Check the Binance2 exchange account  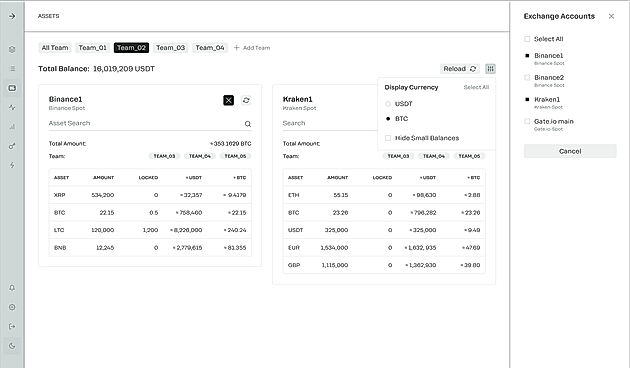[527, 78]
